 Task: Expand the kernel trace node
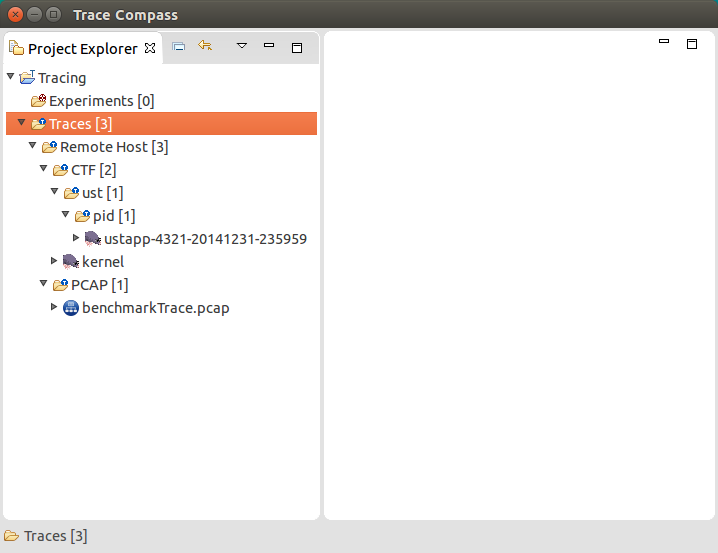pos(55,261)
